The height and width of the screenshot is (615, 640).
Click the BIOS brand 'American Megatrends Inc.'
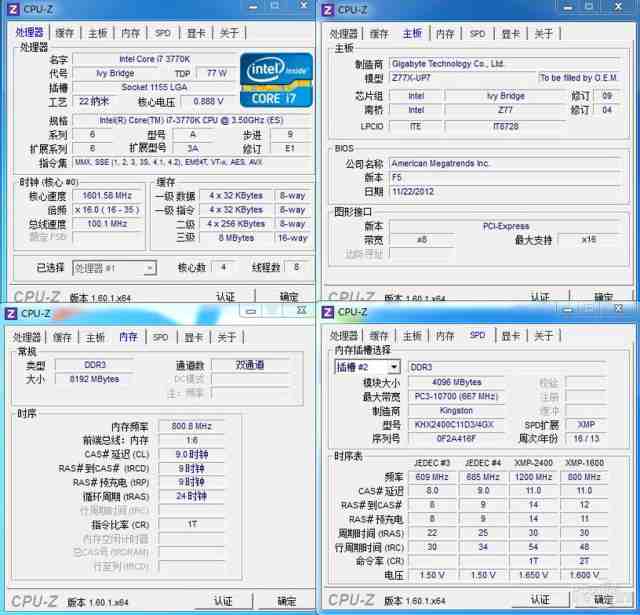point(504,163)
